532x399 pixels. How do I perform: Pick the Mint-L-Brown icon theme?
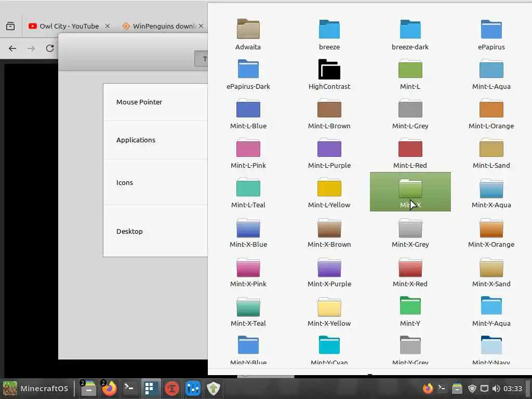coord(329,113)
